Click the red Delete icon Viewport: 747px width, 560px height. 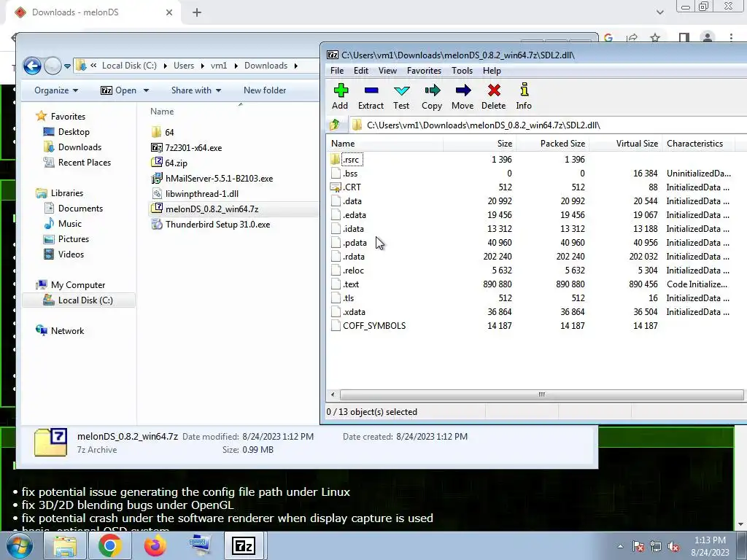(494, 97)
